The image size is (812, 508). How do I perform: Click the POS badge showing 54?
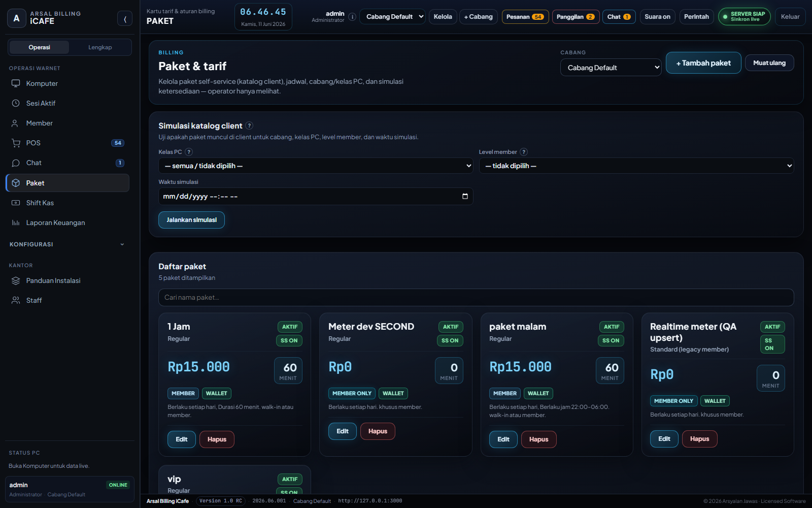[x=118, y=143]
